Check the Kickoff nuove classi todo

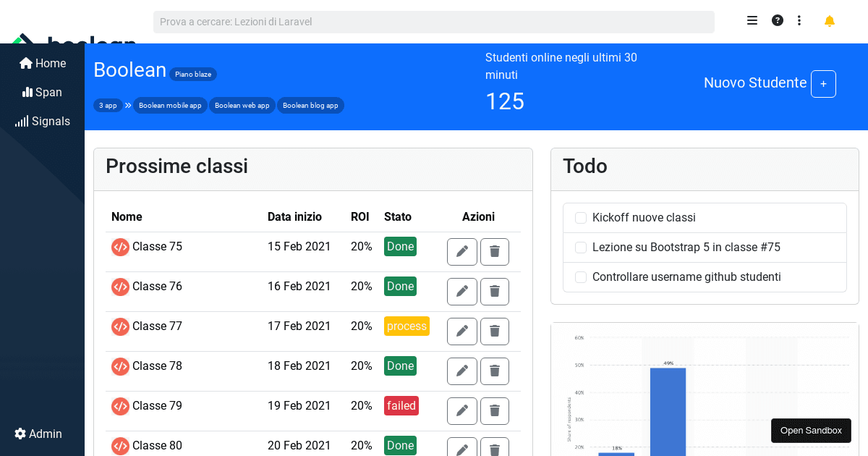[581, 217]
